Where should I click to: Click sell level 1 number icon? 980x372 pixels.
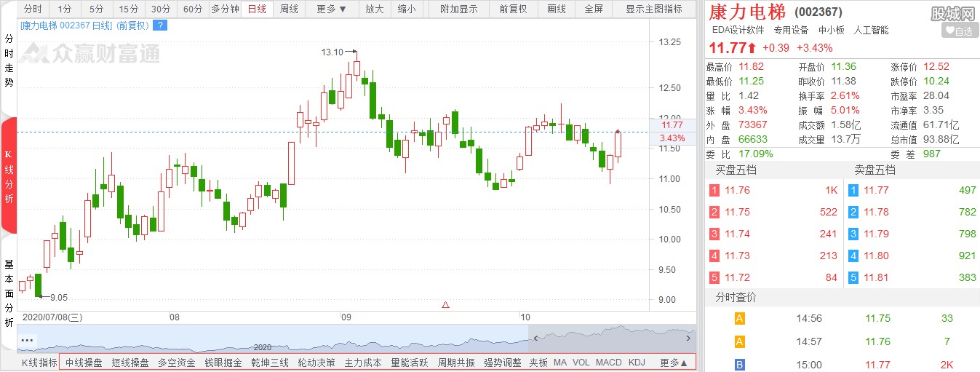[x=853, y=190]
